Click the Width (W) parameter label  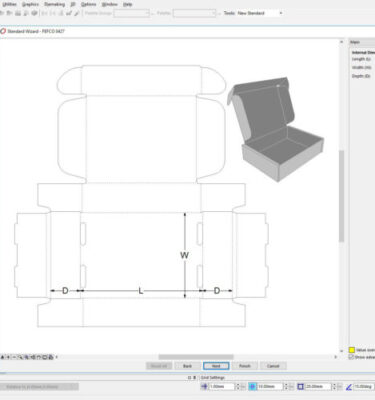(361, 67)
